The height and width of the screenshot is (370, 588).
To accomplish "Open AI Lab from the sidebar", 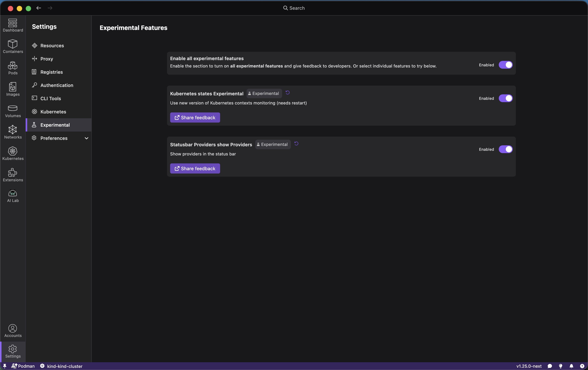I will coord(13,196).
